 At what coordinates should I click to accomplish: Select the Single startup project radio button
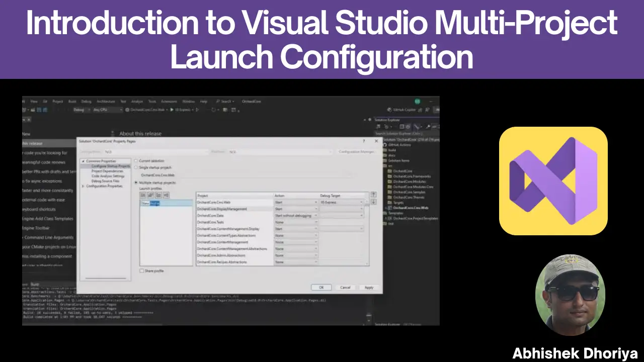(136, 167)
